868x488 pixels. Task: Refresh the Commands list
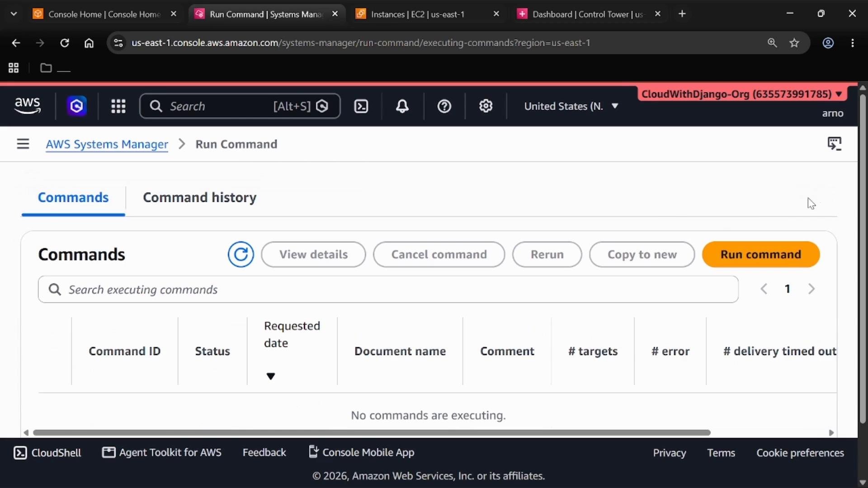(241, 254)
